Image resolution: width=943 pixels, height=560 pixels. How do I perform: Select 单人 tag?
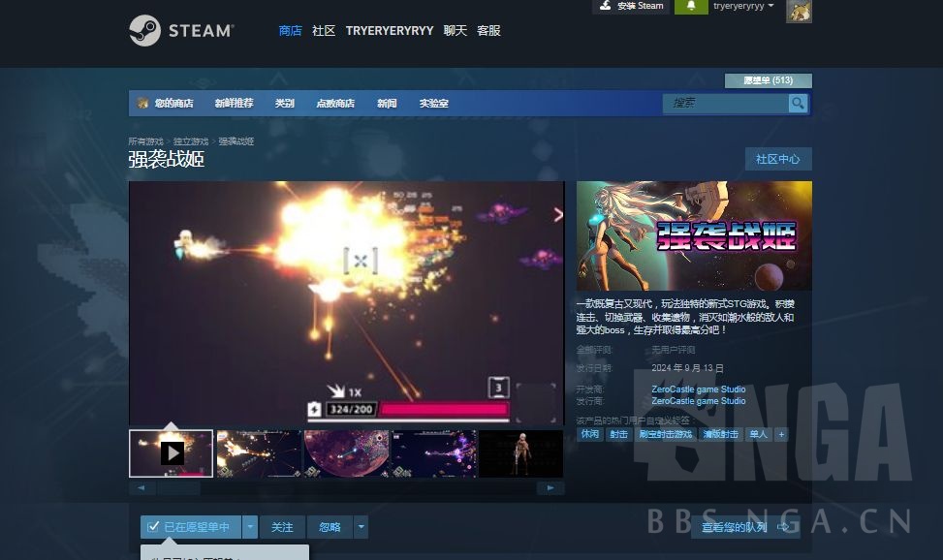point(759,434)
